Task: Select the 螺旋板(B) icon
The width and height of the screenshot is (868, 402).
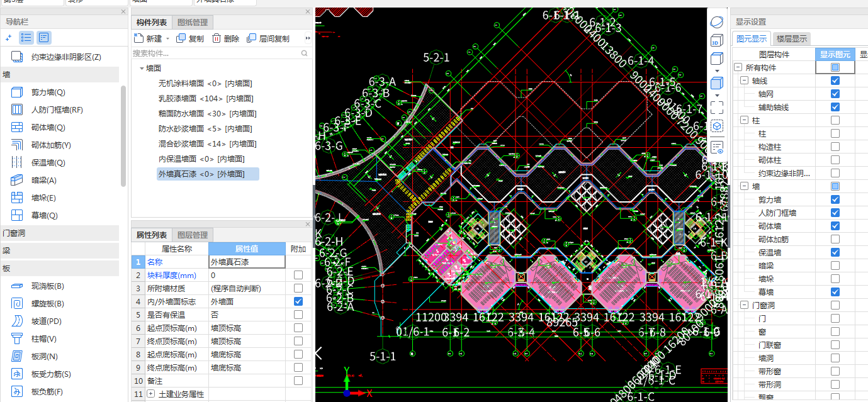Action: coord(17,304)
